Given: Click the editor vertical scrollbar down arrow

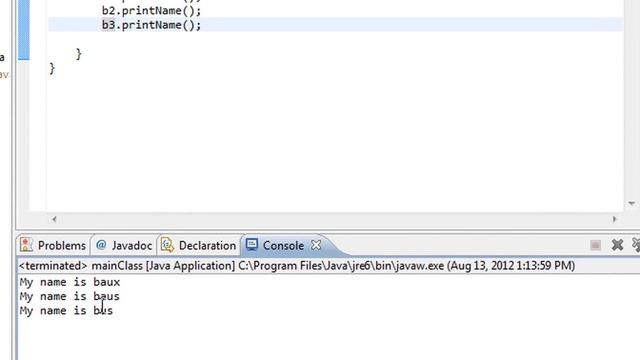Looking at the screenshot, I should point(631,203).
